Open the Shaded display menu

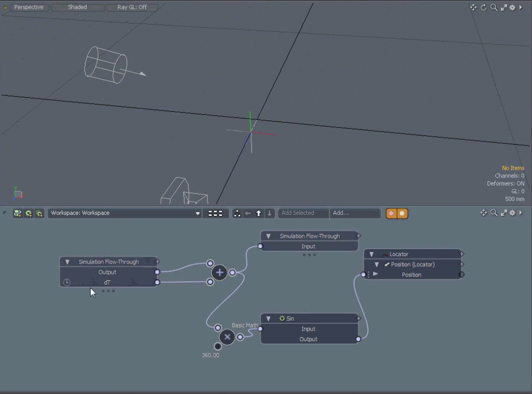point(78,7)
